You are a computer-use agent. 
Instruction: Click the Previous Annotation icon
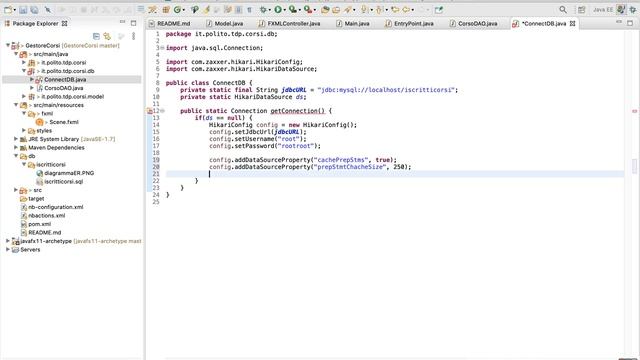click(x=379, y=10)
